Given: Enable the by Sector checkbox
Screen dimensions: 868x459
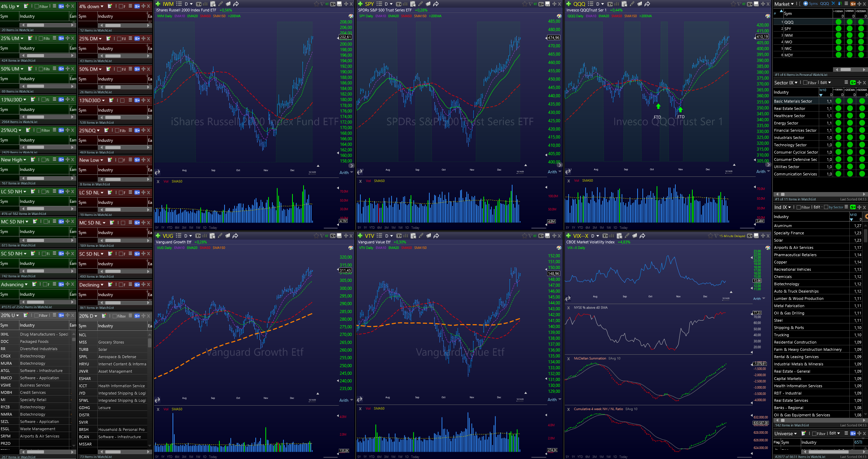Looking at the screenshot, I should [x=826, y=207].
